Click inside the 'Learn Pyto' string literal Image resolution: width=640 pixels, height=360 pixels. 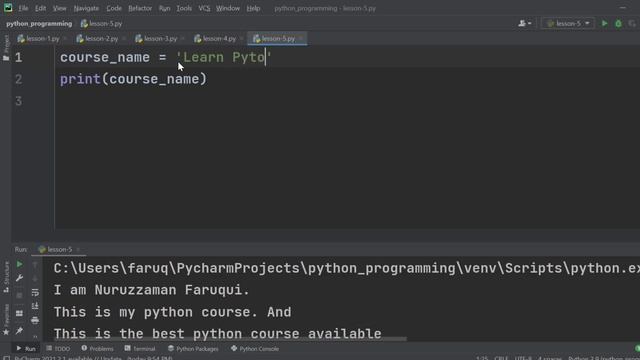tap(224, 58)
